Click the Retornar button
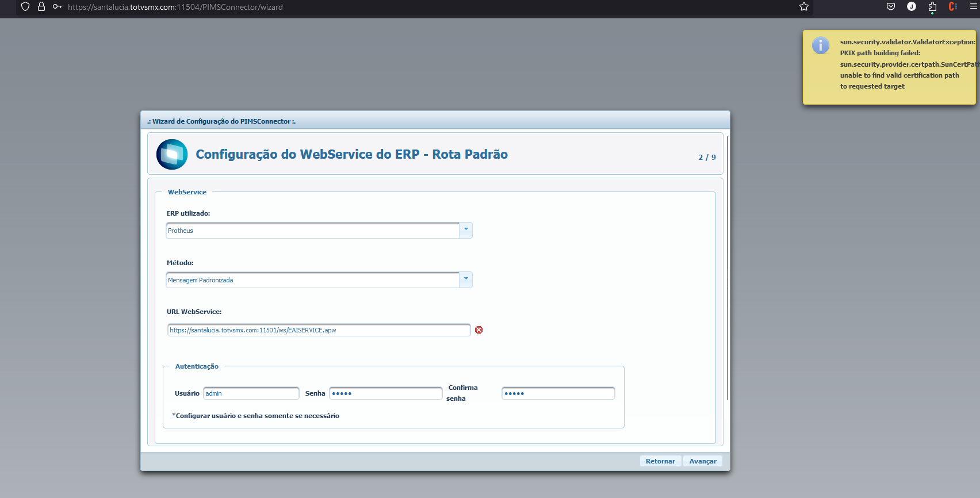This screenshot has width=980, height=498. coord(660,461)
